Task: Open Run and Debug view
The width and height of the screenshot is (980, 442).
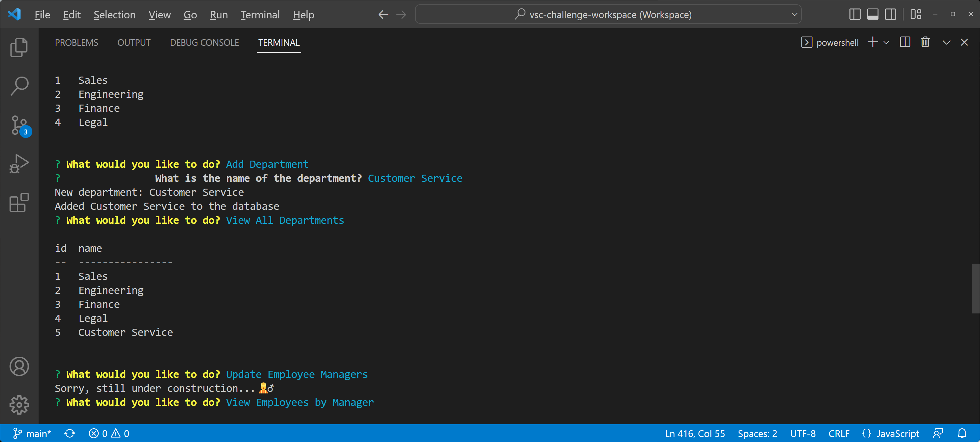Action: click(19, 164)
